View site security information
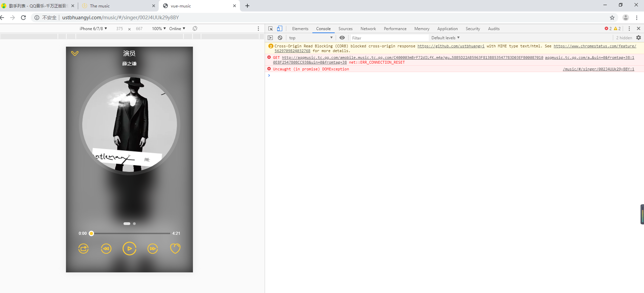The width and height of the screenshot is (644, 293). [37, 18]
